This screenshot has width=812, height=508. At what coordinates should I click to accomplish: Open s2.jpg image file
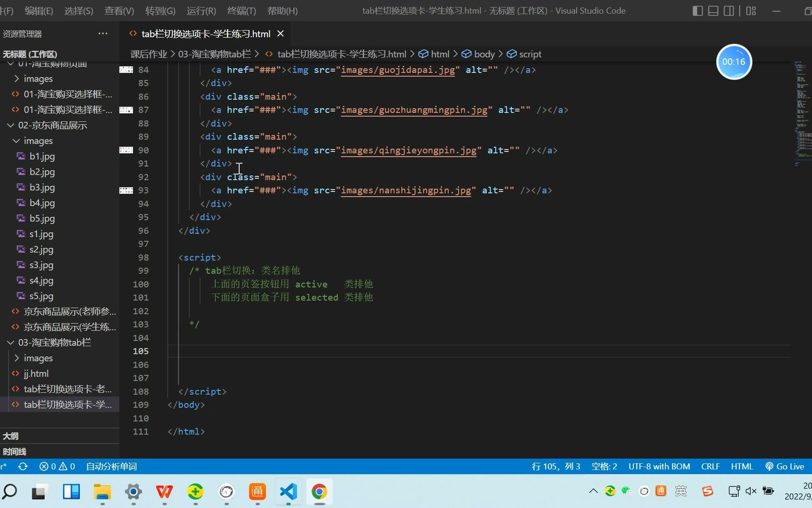(x=41, y=249)
